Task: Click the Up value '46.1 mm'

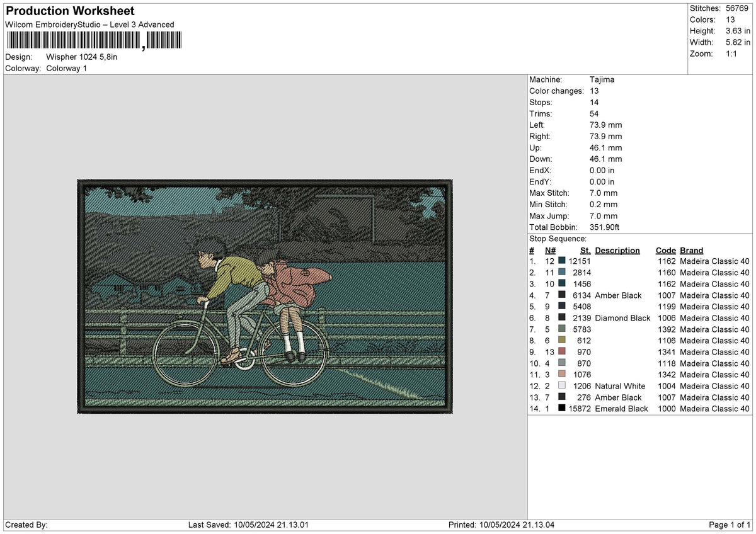Action: [606, 147]
